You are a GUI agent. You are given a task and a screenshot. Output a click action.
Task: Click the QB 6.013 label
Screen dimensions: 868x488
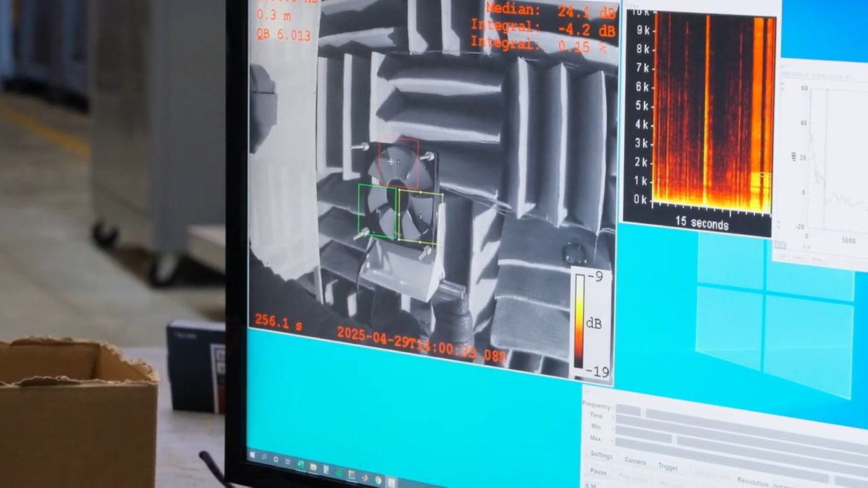(x=283, y=35)
